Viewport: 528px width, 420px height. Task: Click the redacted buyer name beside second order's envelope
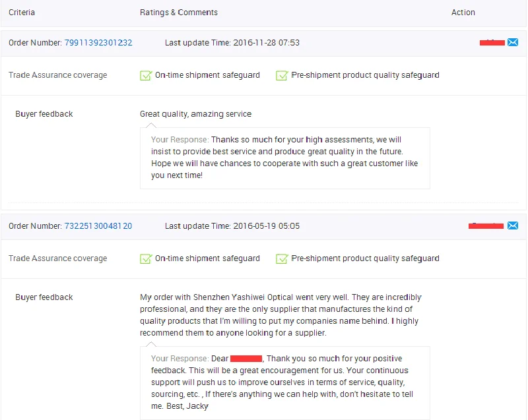point(486,226)
